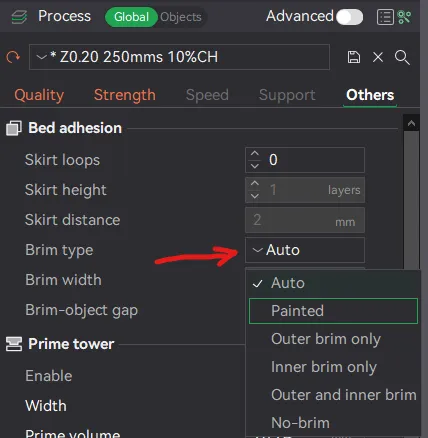Click the Bed adhesion section icon
Image resolution: width=428 pixels, height=438 pixels.
tap(14, 128)
